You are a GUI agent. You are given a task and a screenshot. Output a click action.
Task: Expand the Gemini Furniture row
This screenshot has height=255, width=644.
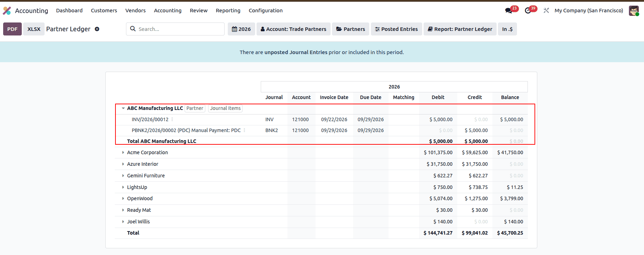click(123, 176)
